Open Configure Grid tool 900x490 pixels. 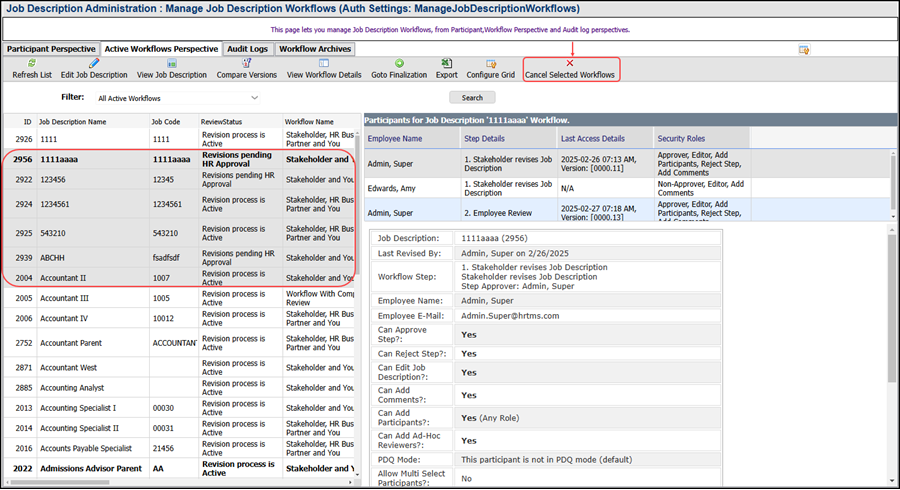click(491, 69)
